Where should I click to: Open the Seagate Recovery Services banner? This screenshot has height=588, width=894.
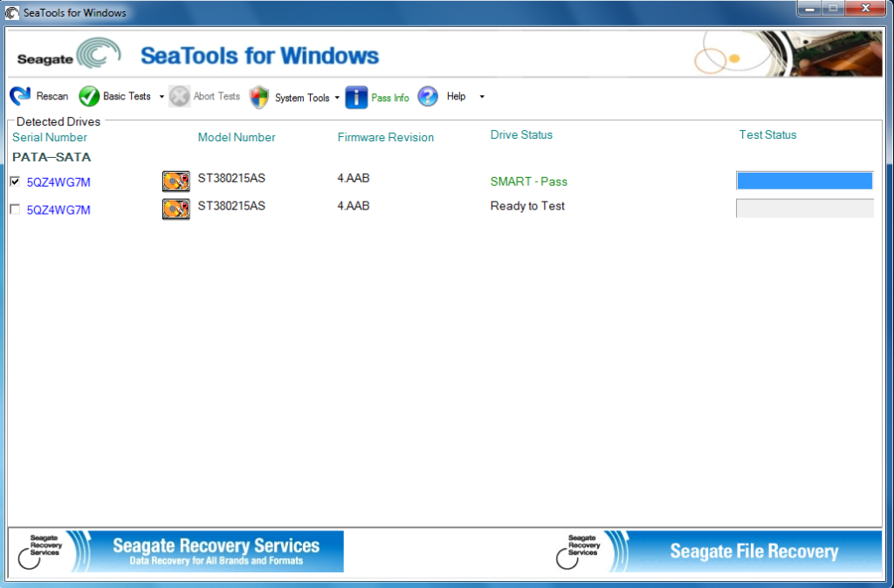point(178,551)
